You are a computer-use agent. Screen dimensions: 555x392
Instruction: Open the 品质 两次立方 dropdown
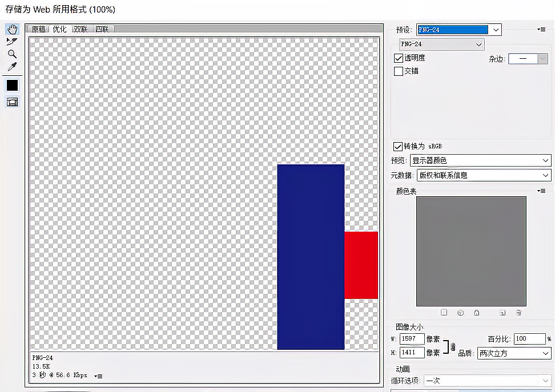(x=514, y=353)
